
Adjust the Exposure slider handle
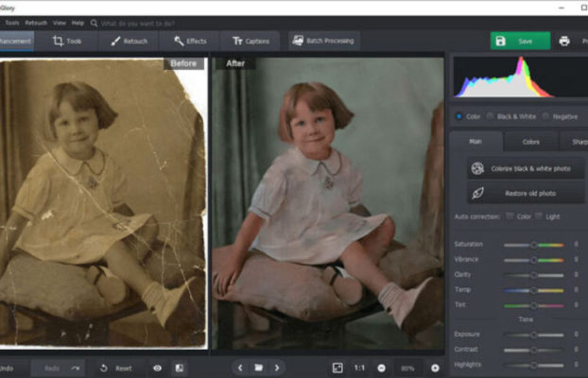533,335
